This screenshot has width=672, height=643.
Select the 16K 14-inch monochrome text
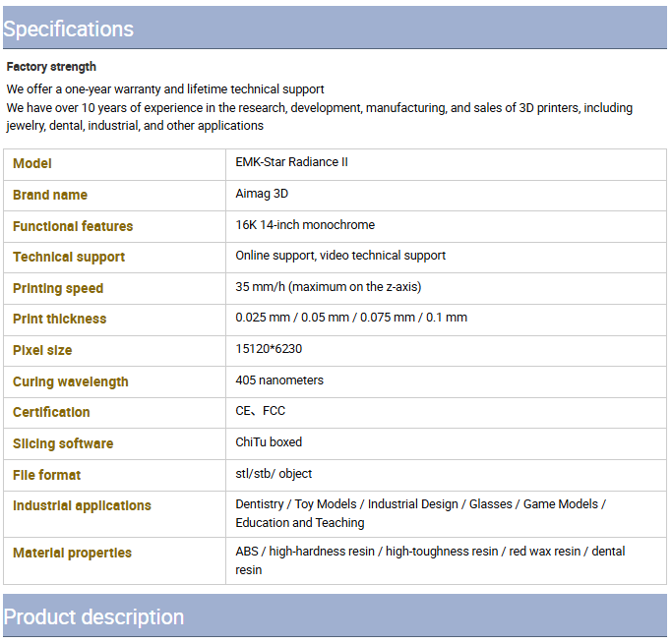coord(305,225)
